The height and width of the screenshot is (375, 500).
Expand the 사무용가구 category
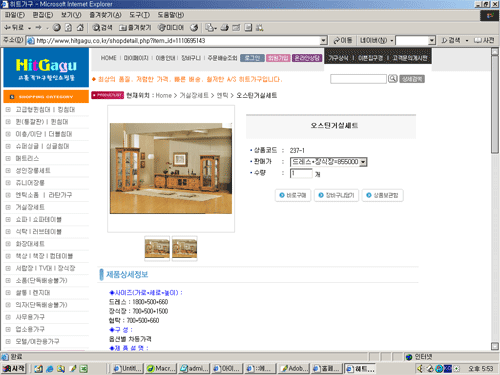(x=8, y=317)
